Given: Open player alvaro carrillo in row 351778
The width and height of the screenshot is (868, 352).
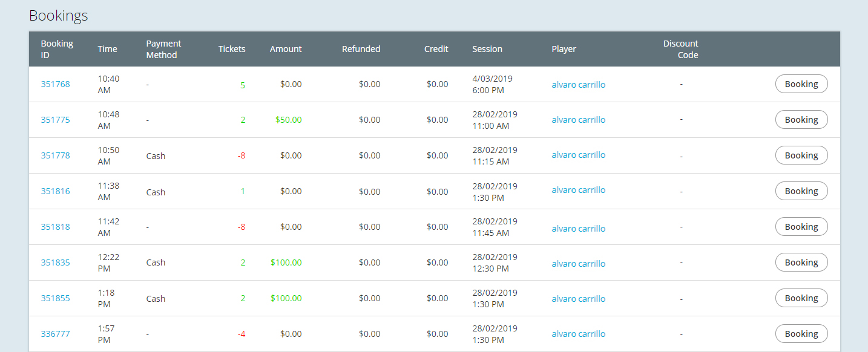Looking at the screenshot, I should (x=578, y=155).
